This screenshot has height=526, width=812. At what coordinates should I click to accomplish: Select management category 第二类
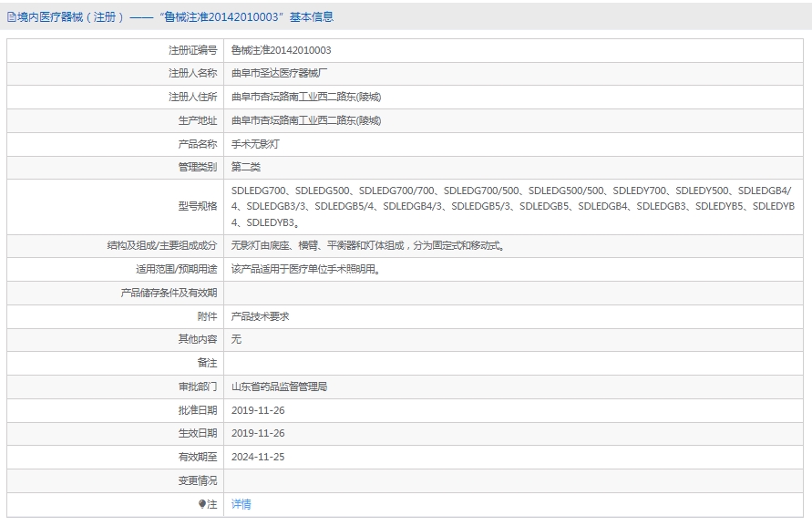click(246, 167)
